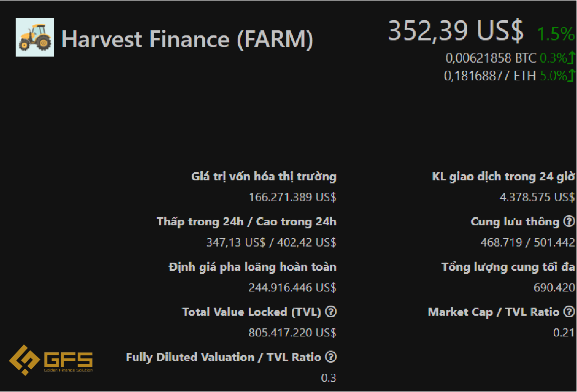The height and width of the screenshot is (392, 577).
Task: Click the 1.5% price change indicator
Action: pos(556,34)
